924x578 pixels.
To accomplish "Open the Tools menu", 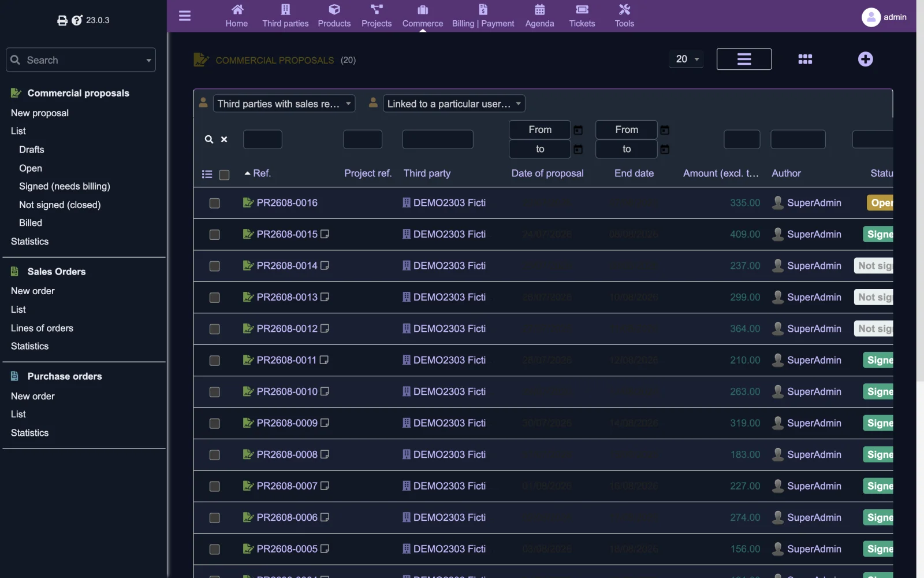I will click(x=624, y=16).
